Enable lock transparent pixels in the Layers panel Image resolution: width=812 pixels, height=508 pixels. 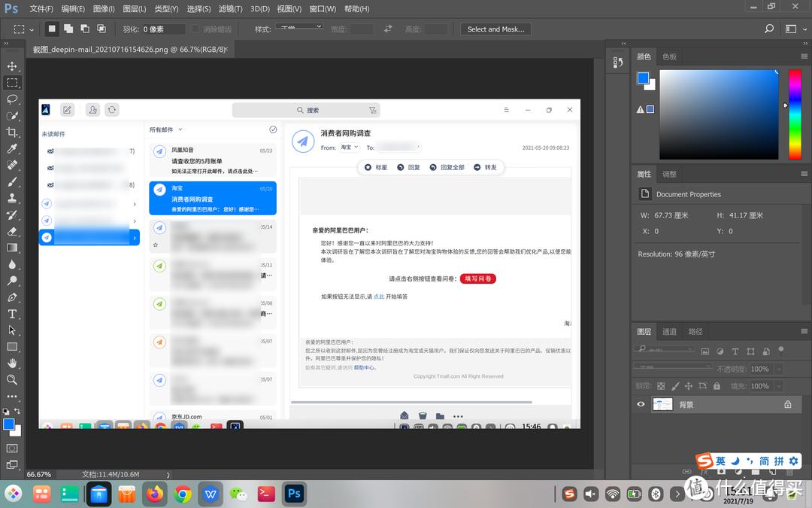[660, 386]
